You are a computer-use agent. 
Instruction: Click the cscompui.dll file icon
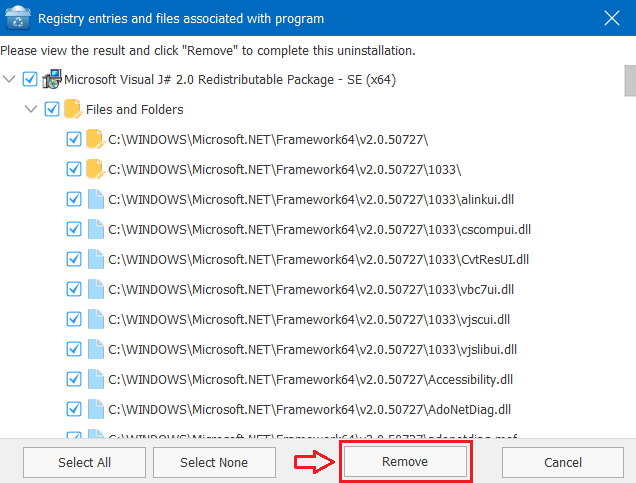96,229
